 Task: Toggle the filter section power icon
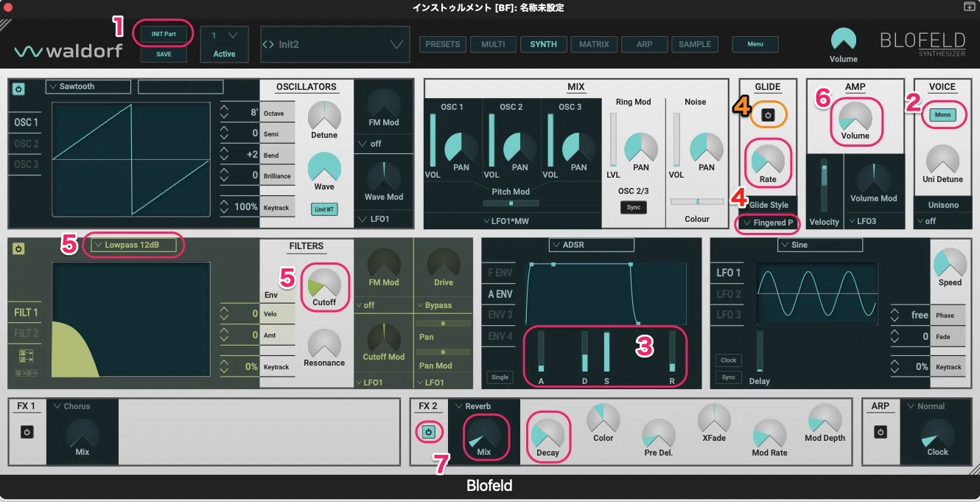click(x=18, y=249)
